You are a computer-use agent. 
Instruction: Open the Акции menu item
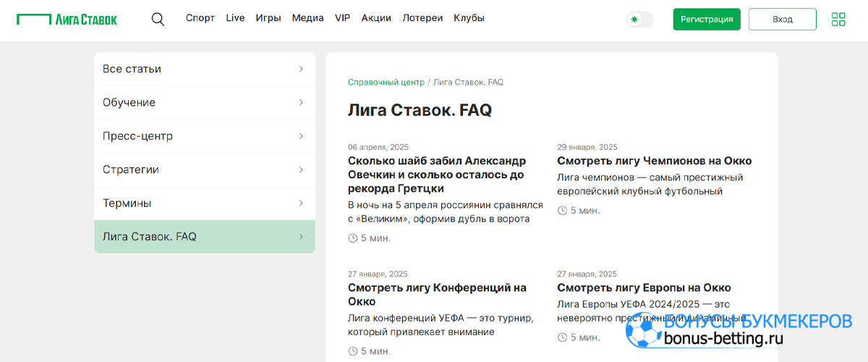pyautogui.click(x=376, y=18)
